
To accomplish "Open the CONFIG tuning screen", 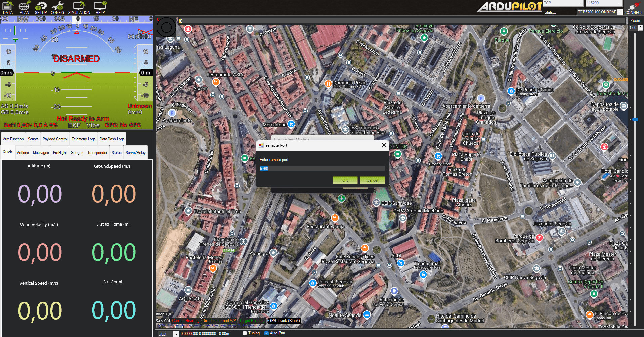I will pyautogui.click(x=57, y=8).
